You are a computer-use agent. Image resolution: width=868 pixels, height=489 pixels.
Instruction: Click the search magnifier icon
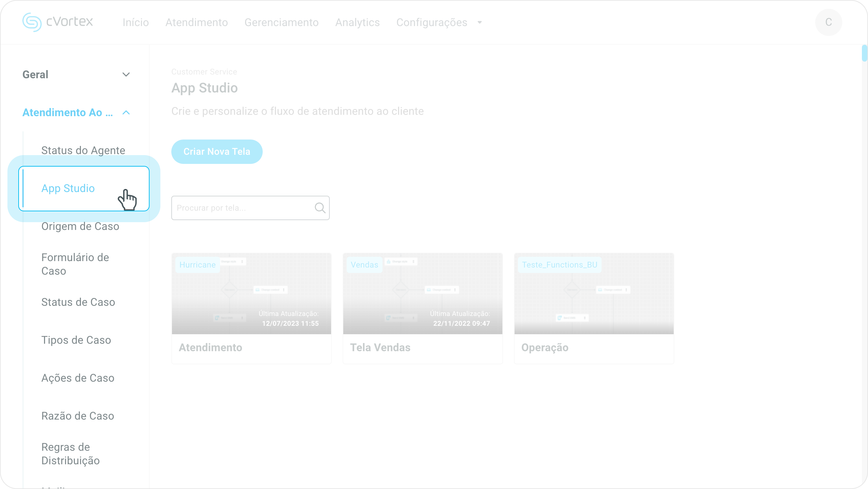pyautogui.click(x=320, y=208)
